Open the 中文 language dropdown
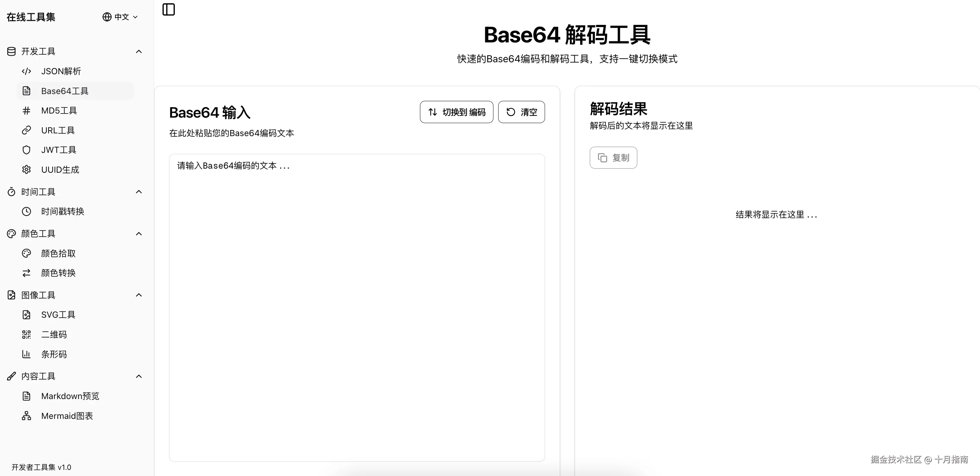Image resolution: width=980 pixels, height=476 pixels. (120, 17)
